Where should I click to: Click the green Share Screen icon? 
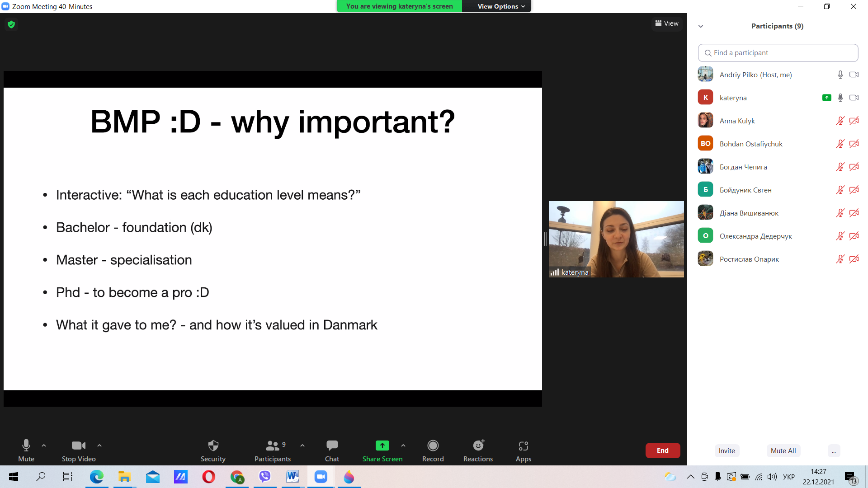point(382,446)
